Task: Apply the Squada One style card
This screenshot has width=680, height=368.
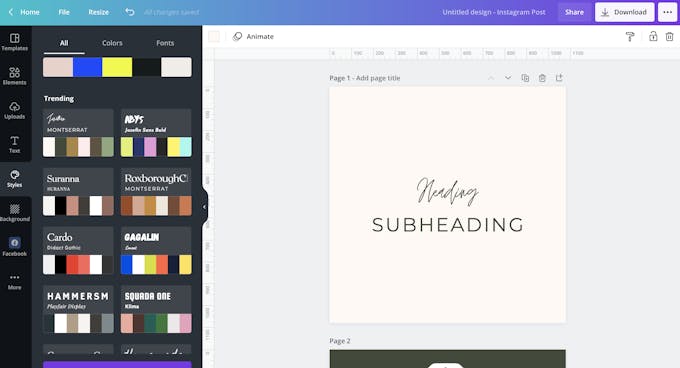Action: tap(156, 309)
